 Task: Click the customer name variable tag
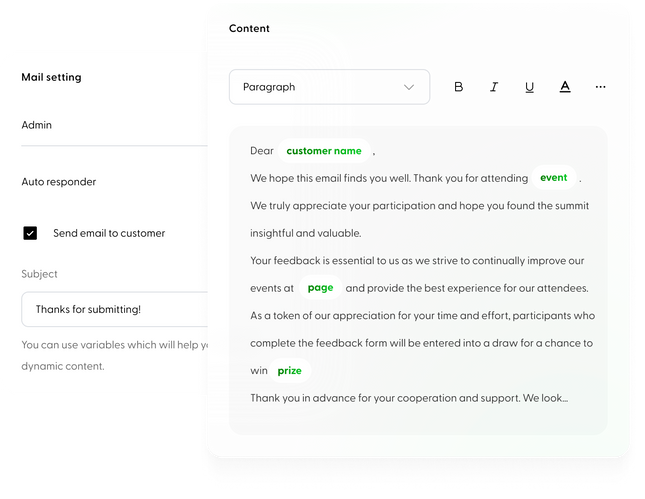pos(324,151)
